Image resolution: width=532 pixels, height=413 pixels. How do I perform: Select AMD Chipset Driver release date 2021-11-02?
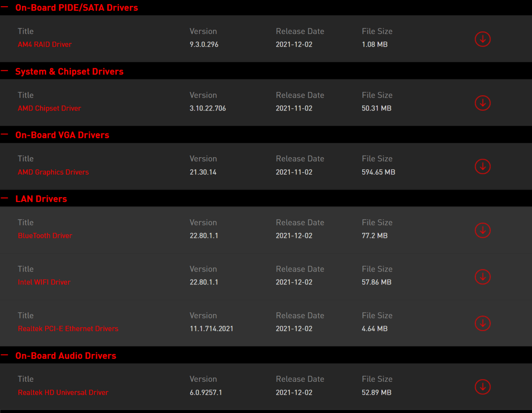pos(294,108)
